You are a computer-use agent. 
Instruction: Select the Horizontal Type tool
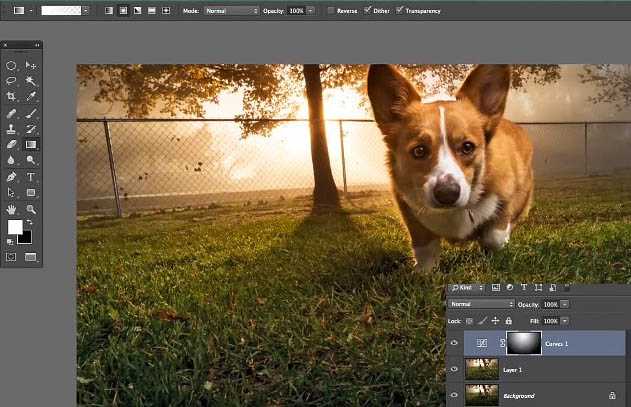click(x=31, y=176)
